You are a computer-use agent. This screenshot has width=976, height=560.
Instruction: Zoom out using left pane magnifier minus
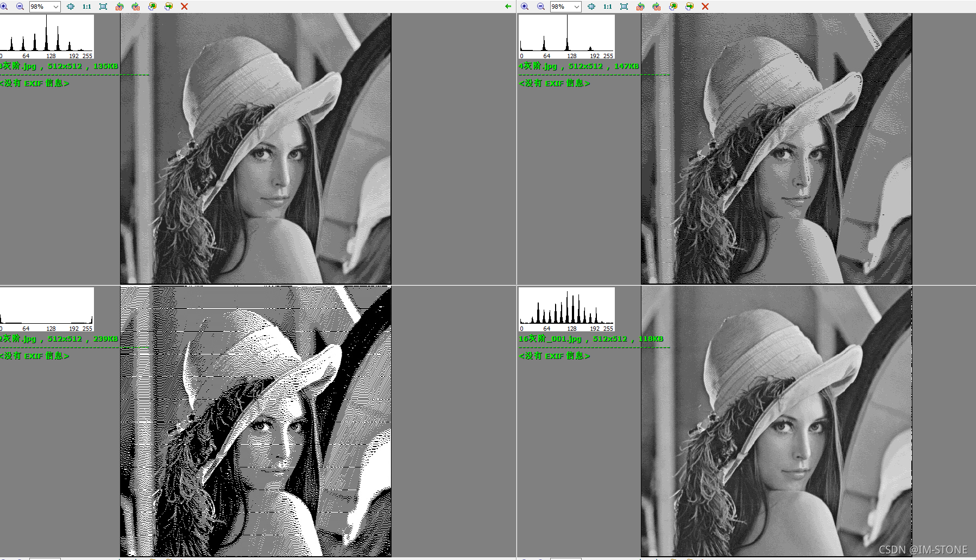tap(20, 7)
